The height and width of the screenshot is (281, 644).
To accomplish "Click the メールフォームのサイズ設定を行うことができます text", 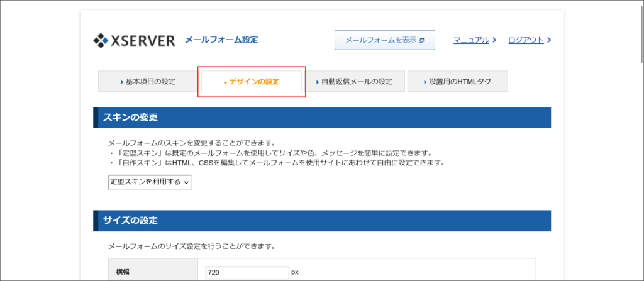I will 191,247.
